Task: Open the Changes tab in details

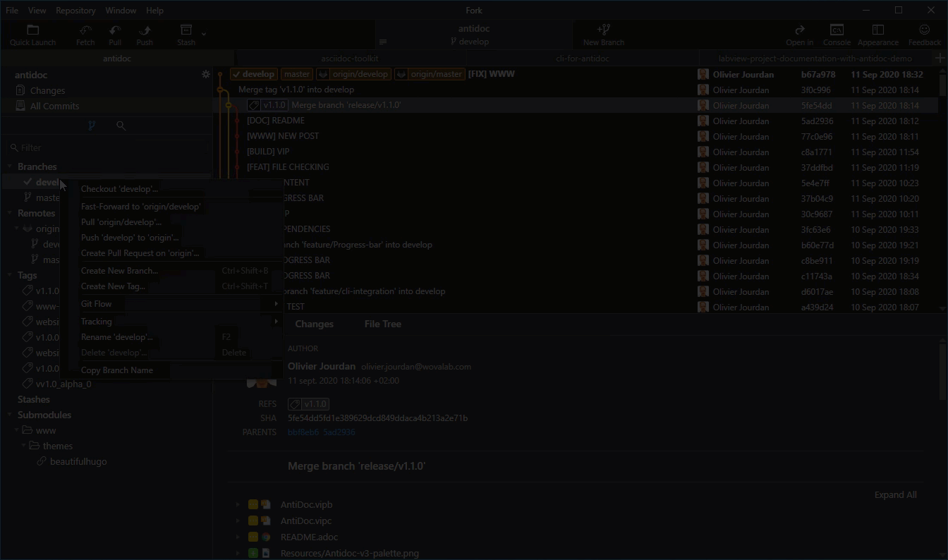Action: coord(314,324)
